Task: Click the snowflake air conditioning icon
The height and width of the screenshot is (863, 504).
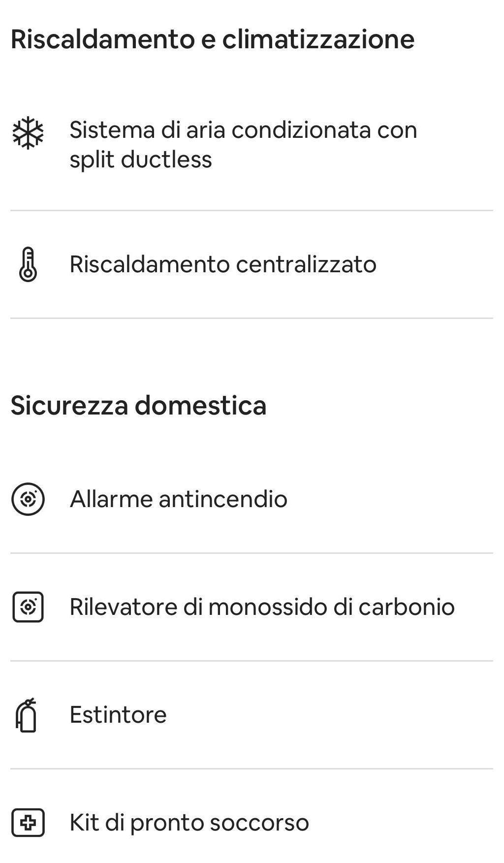Action: click(28, 133)
